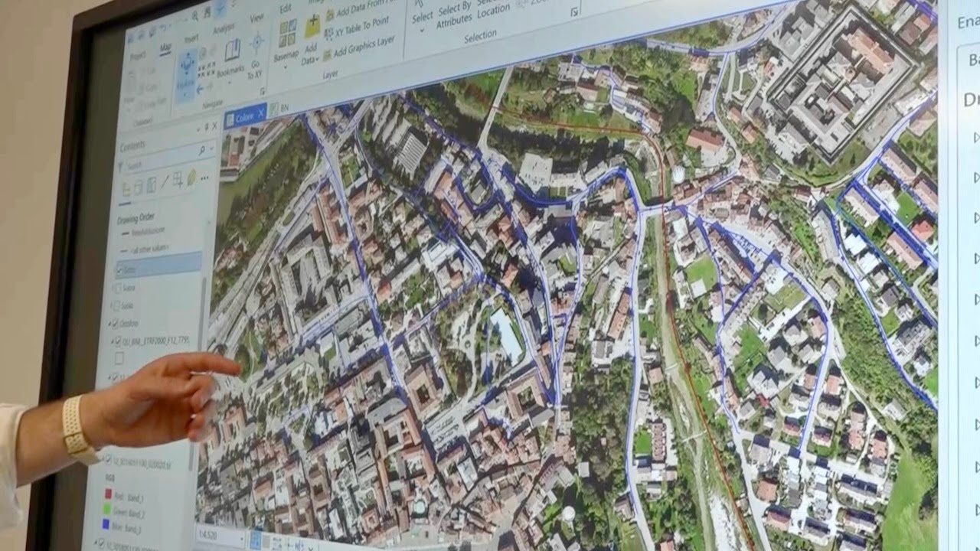Open Select By Location
The width and height of the screenshot is (980, 551).
[x=493, y=8]
